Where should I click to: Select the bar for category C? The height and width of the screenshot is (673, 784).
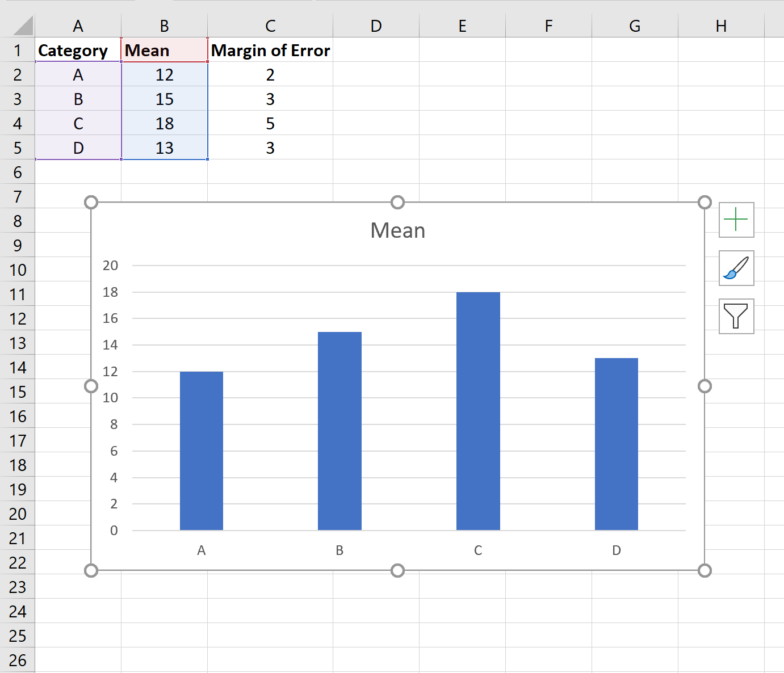tap(477, 409)
